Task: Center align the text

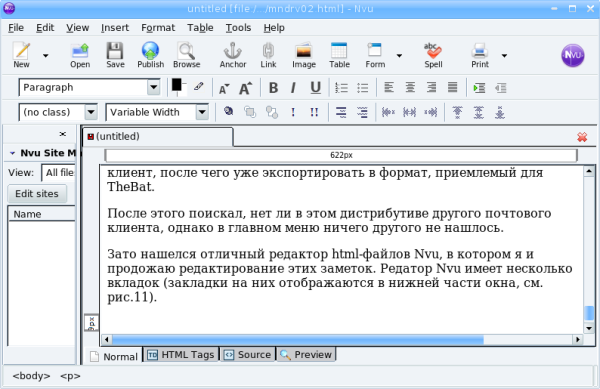Action: pos(410,88)
